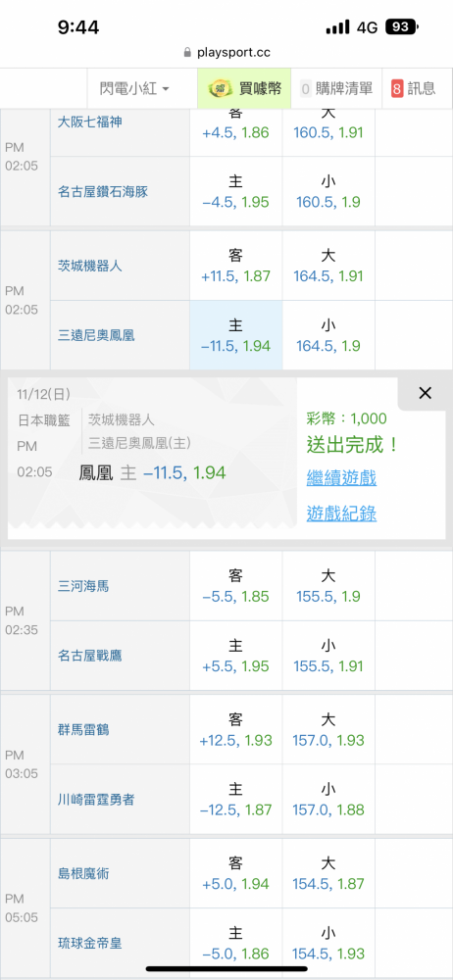
Task: Open the 購牌清單 tab
Action: click(x=336, y=89)
